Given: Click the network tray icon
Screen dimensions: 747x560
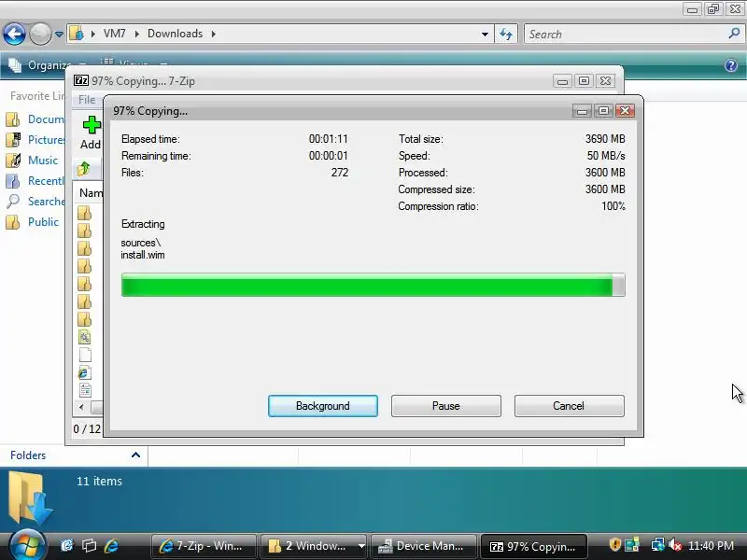Looking at the screenshot, I should (658, 544).
